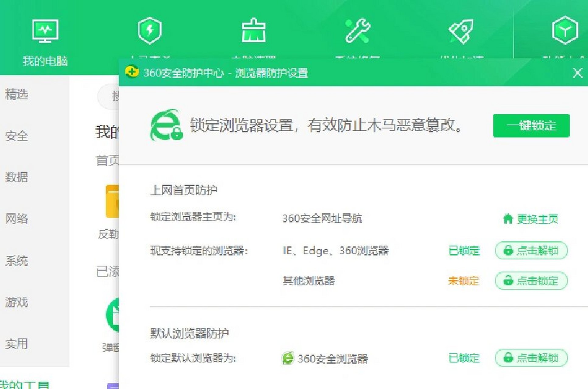Select the shield lightning scan icon
Screen dimensions: 588x389
[149, 31]
